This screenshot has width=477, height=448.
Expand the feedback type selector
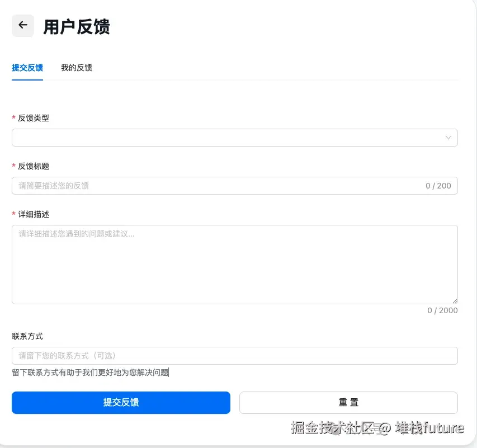click(x=448, y=138)
